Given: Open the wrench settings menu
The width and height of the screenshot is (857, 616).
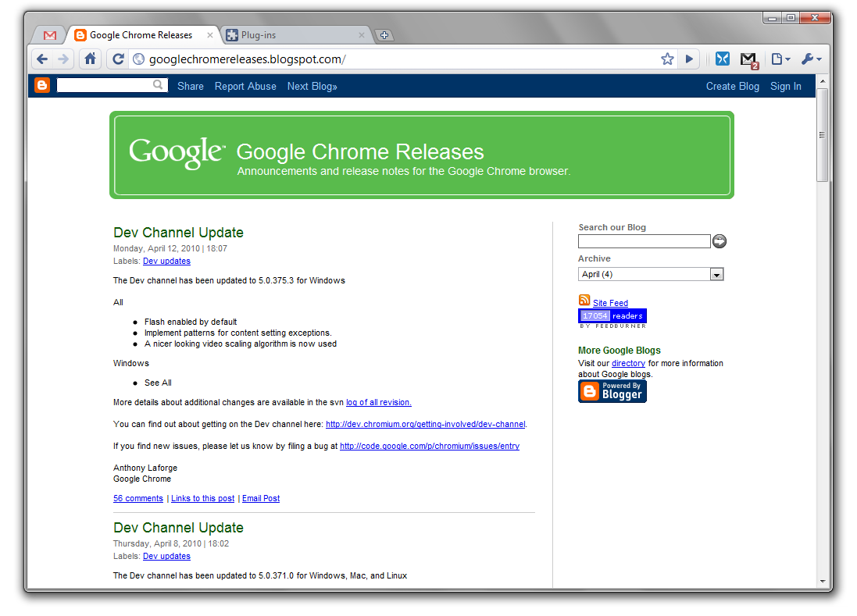Looking at the screenshot, I should 811,59.
